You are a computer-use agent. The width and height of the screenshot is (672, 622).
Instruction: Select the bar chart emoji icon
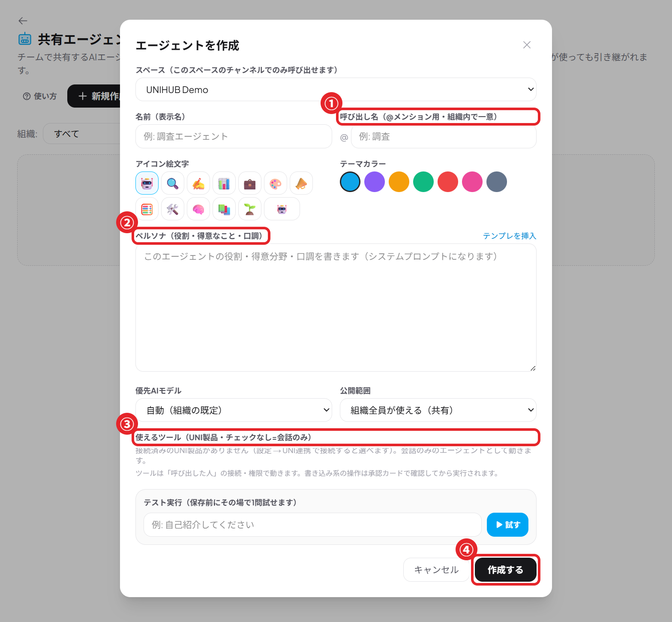pos(224,183)
